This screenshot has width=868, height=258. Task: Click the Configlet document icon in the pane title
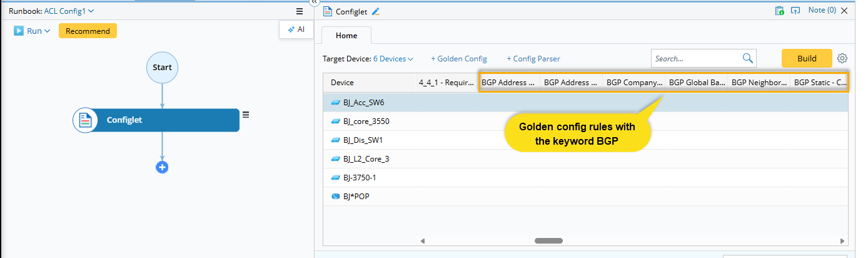click(327, 11)
